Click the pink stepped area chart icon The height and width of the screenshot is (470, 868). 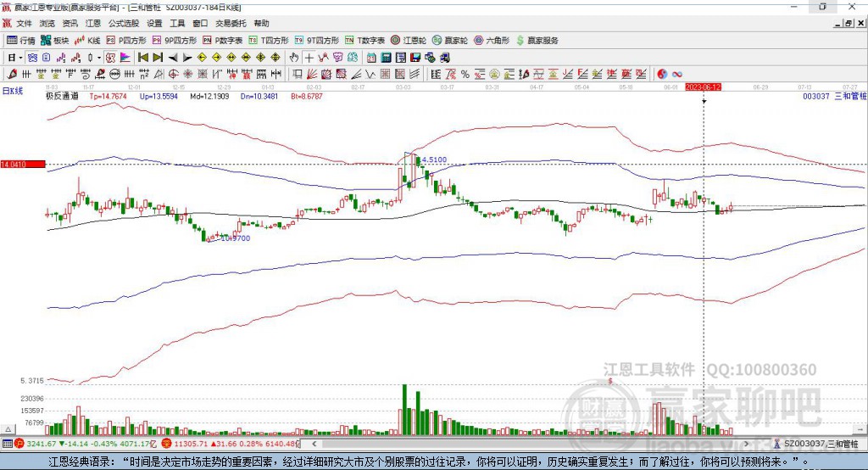click(126, 58)
